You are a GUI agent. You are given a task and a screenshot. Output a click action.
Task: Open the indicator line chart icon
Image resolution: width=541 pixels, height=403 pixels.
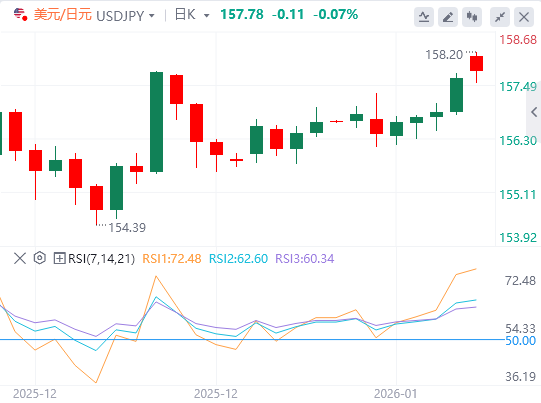click(424, 17)
